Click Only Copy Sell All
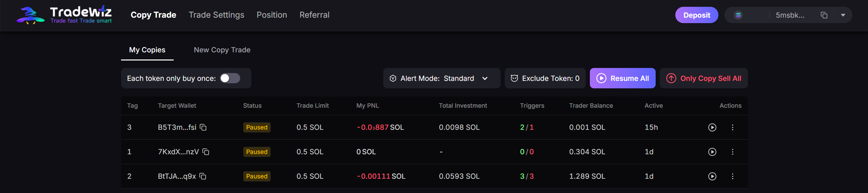 click(703, 78)
